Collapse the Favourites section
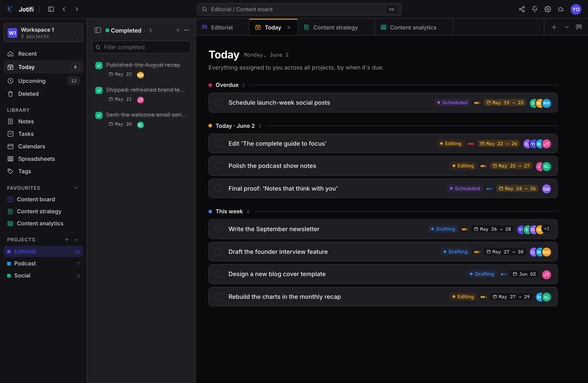 tap(77, 188)
